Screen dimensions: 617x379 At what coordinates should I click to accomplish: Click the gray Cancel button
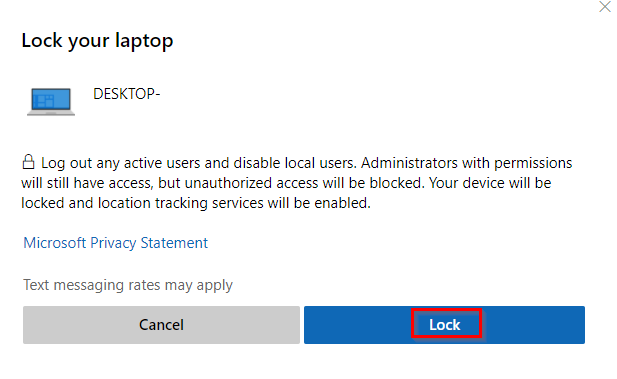pos(161,325)
